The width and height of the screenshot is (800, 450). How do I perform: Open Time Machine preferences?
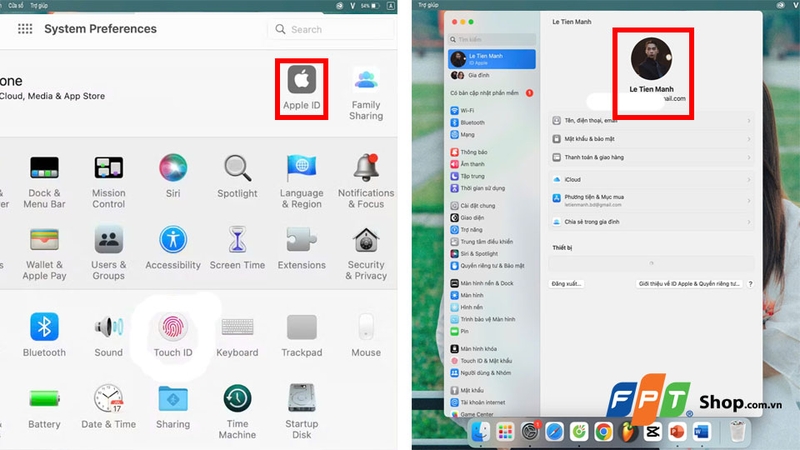[x=237, y=412]
